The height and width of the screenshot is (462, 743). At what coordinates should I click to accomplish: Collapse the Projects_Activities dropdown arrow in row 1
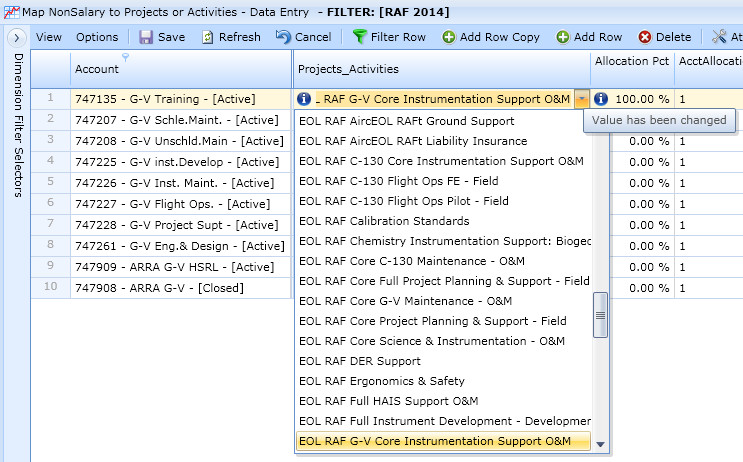point(581,99)
